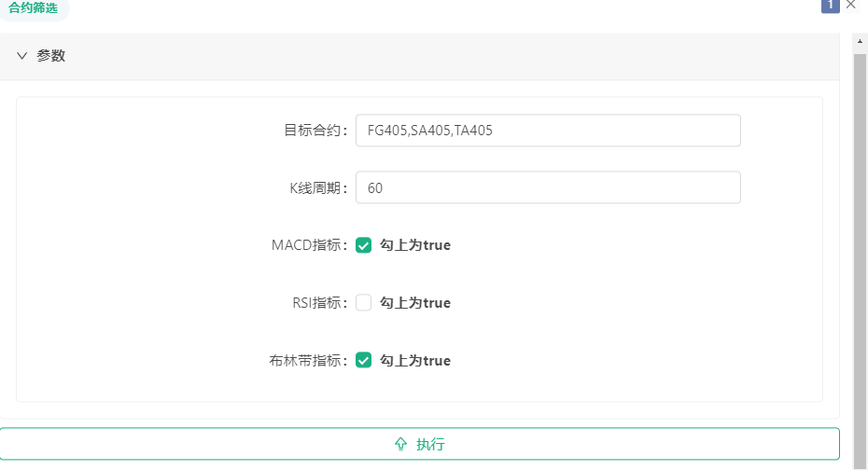Viewport: 868px width, 470px height.
Task: Click 勾上为true text beside 布林带指标
Action: [x=415, y=361]
